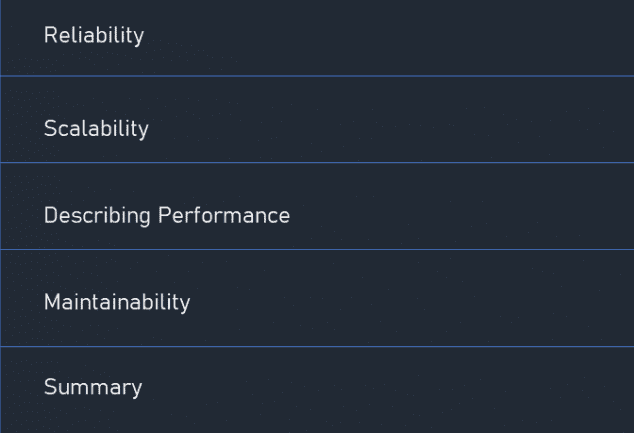
Task: Click the word Reliability
Action: point(94,36)
